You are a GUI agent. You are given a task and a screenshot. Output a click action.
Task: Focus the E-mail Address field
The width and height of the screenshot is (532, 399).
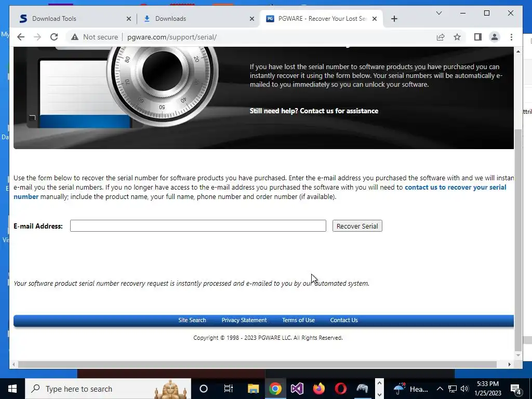coord(198,226)
